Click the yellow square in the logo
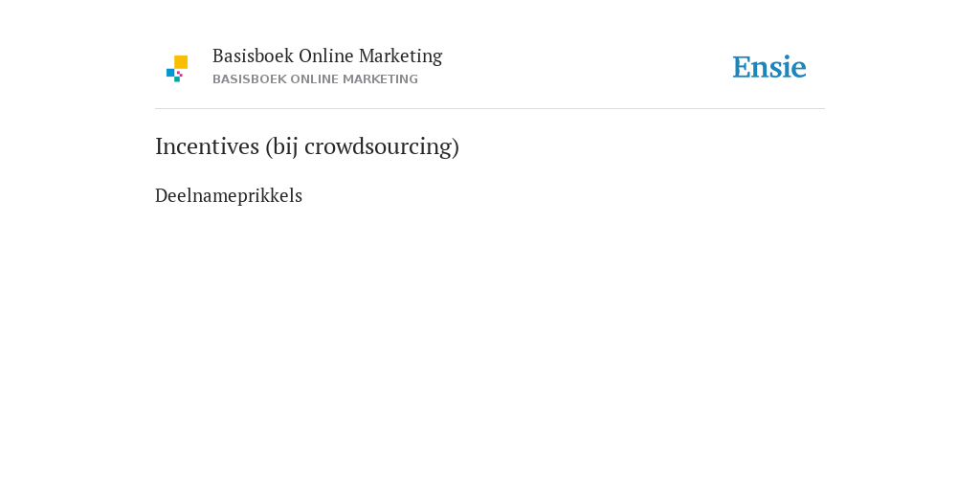This screenshot has width=980, height=490. point(181,62)
